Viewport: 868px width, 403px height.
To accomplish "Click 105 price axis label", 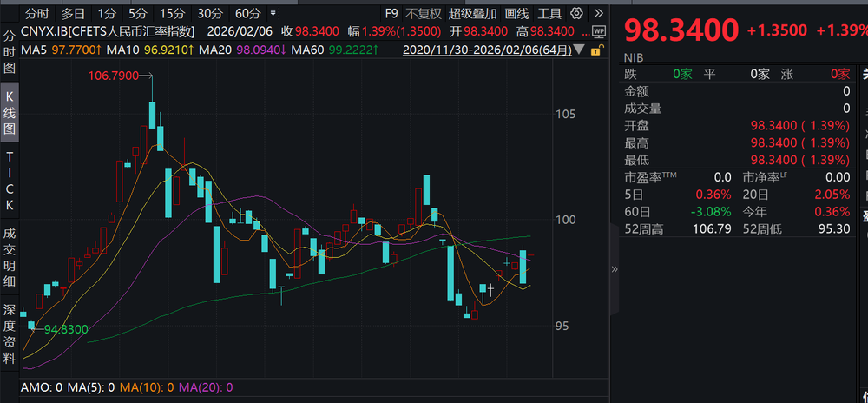I will click(x=565, y=115).
